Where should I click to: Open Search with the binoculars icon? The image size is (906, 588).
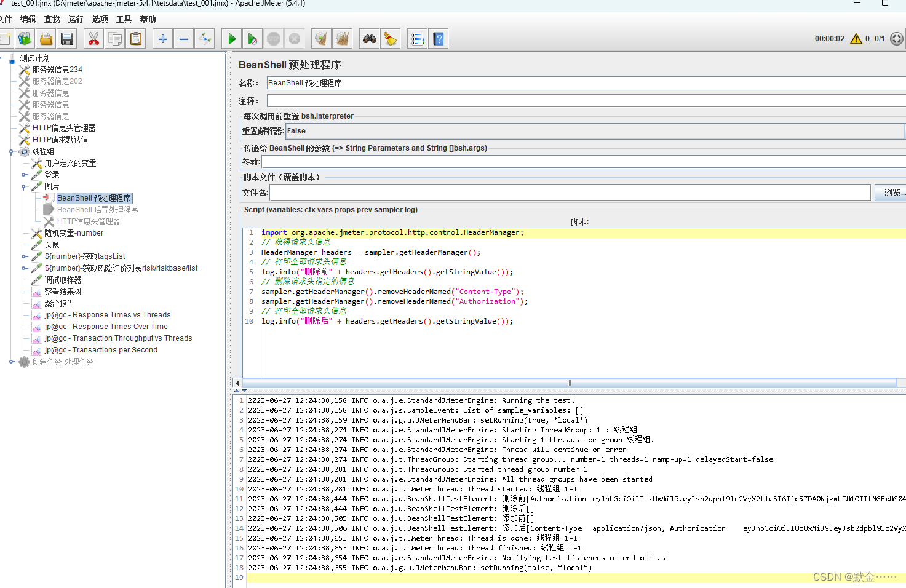[x=369, y=39]
